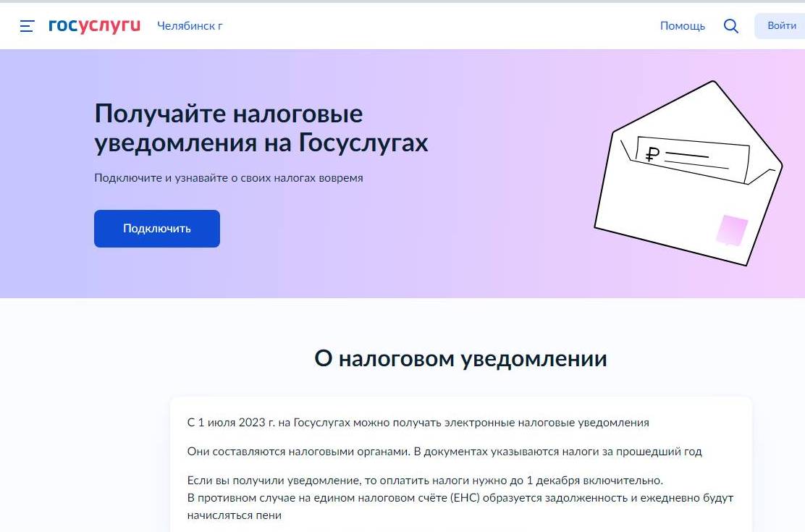The height and width of the screenshot is (532, 805).
Task: Click the text начисляться пени
Action: [x=234, y=515]
